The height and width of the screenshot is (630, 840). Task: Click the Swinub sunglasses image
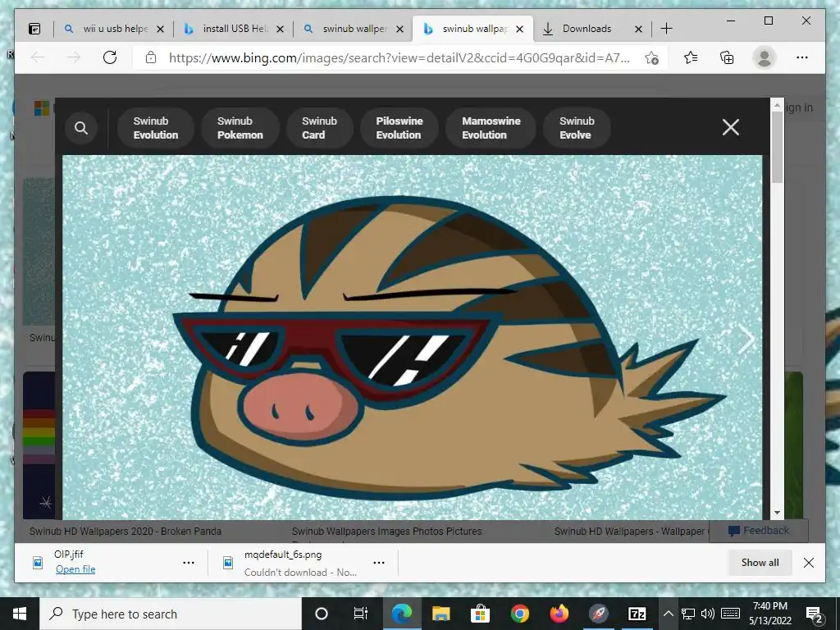click(x=412, y=337)
